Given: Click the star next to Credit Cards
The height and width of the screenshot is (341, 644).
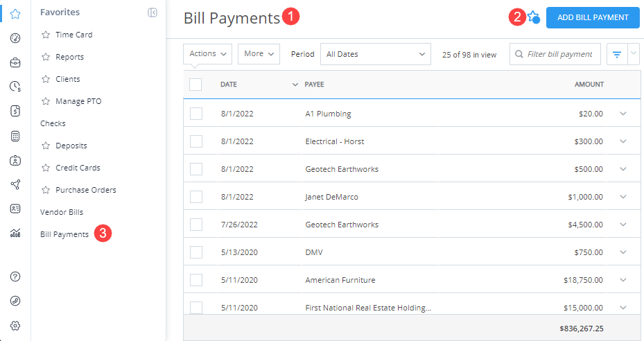Looking at the screenshot, I should coord(46,168).
